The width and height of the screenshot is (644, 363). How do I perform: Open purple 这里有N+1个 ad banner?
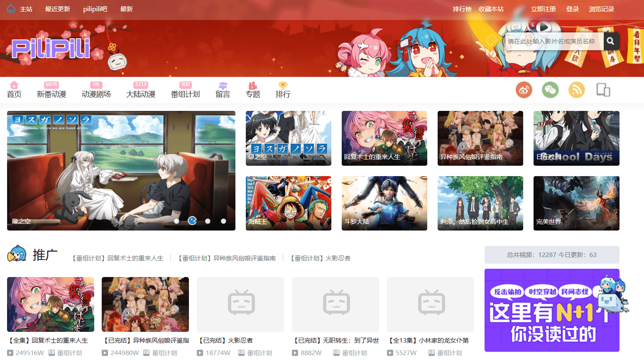(552, 310)
